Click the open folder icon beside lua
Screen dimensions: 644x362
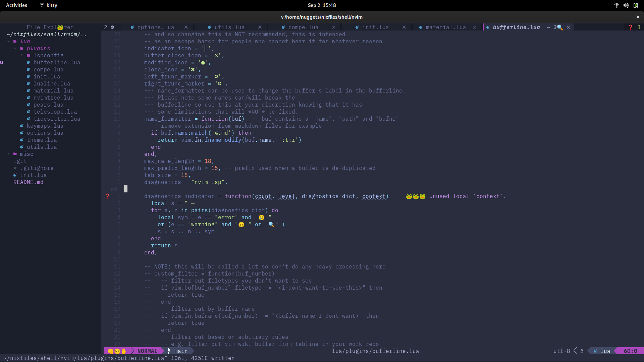[x=15, y=41]
